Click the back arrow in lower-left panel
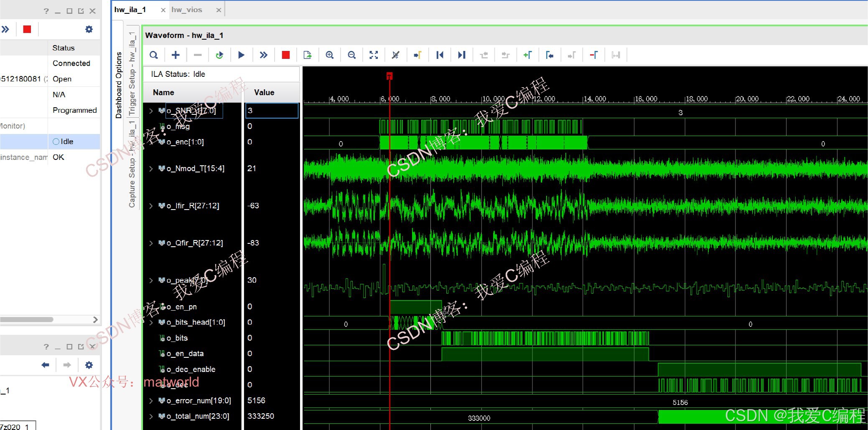 (45, 365)
